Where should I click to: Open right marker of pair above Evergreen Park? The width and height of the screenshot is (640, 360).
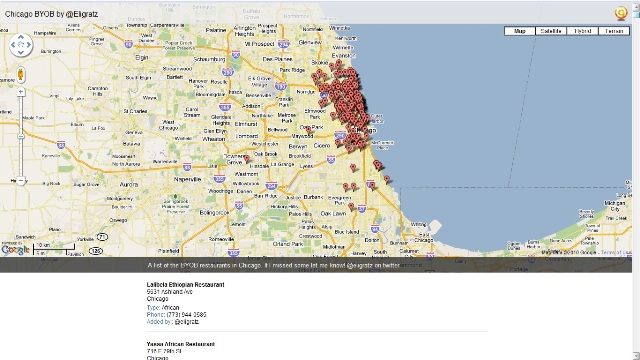[x=353, y=187]
